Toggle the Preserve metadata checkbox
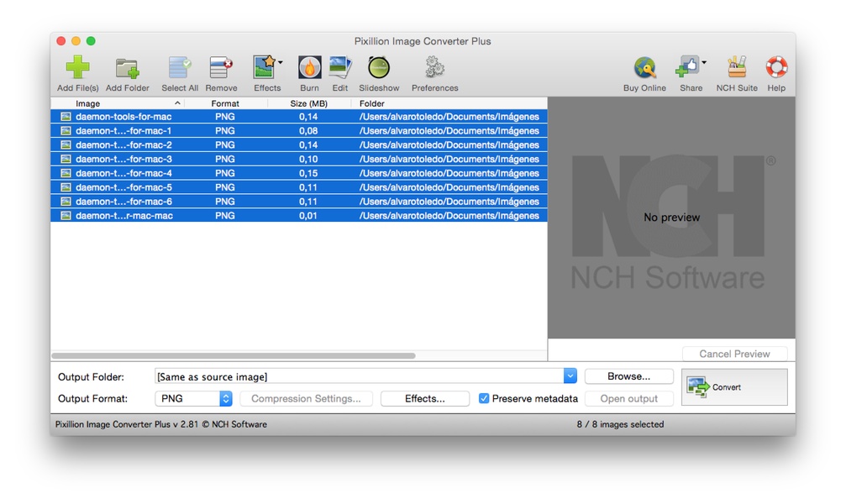Screen dimensions: 846x504 [484, 398]
